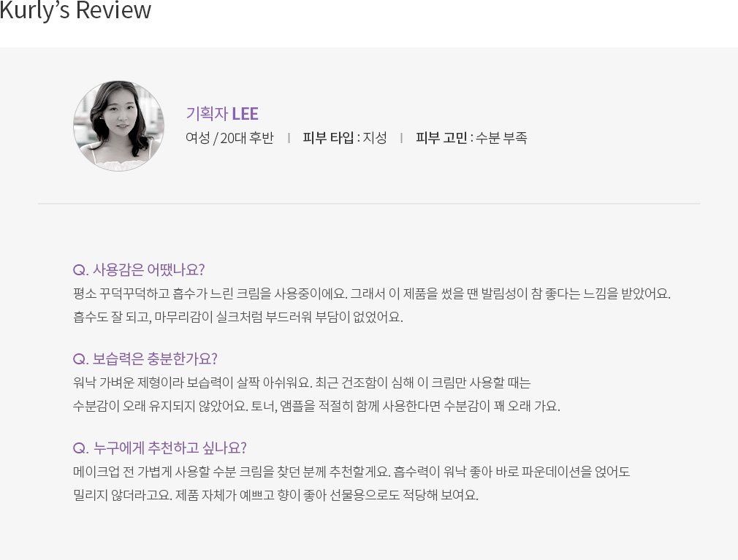The height and width of the screenshot is (560, 738).
Task: Click the Q. mark before 누구에게
Action: point(80,448)
